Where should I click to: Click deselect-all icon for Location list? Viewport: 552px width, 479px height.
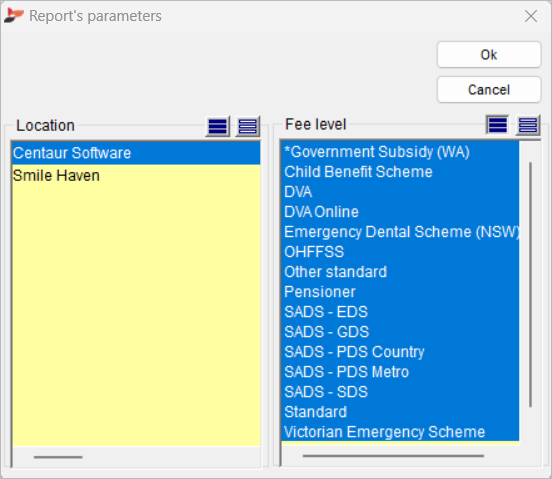[247, 126]
